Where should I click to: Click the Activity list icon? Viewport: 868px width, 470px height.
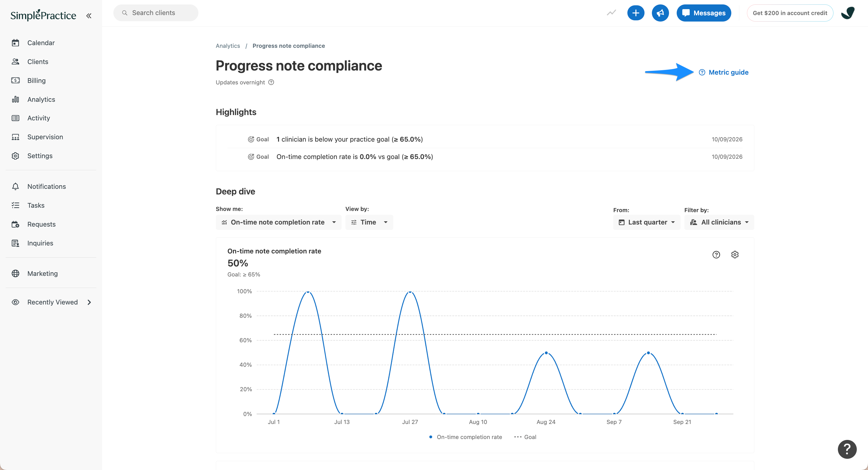tap(15, 118)
